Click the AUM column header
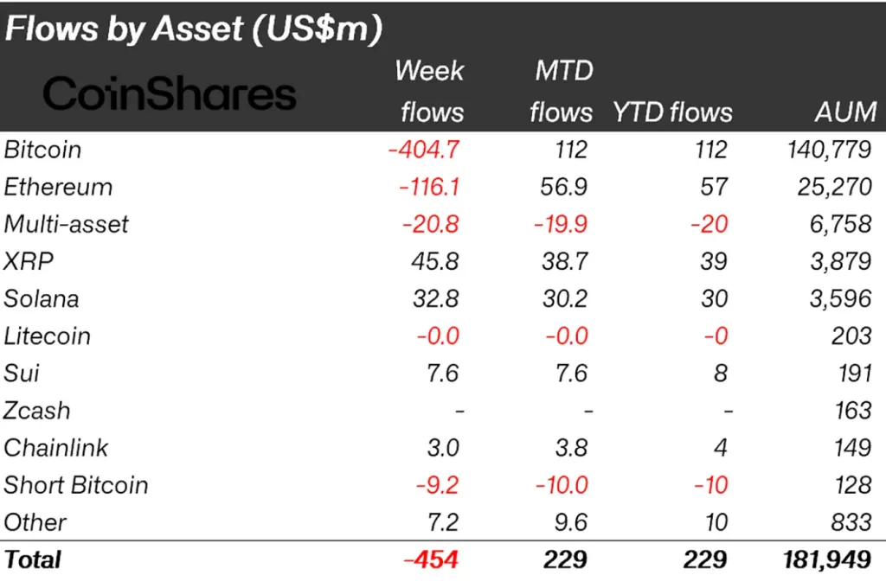886x588 pixels. coord(844,112)
